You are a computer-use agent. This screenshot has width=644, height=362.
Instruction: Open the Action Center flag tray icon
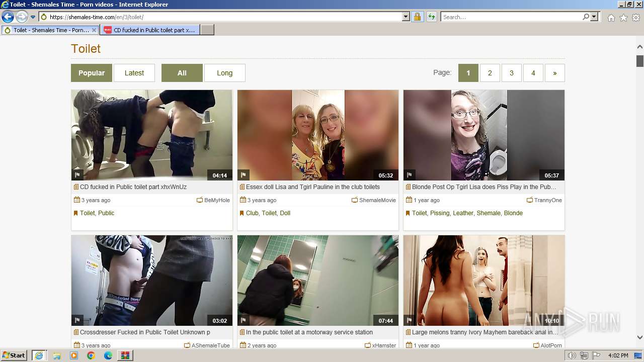click(x=596, y=355)
